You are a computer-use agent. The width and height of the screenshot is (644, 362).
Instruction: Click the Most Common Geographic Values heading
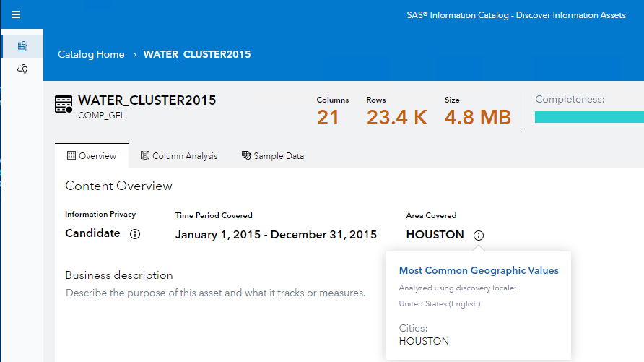479,270
